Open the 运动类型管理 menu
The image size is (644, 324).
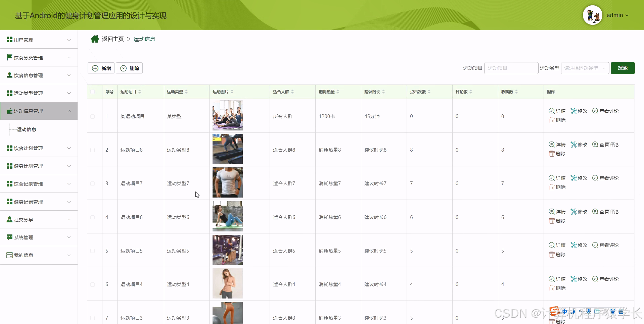[x=39, y=93]
